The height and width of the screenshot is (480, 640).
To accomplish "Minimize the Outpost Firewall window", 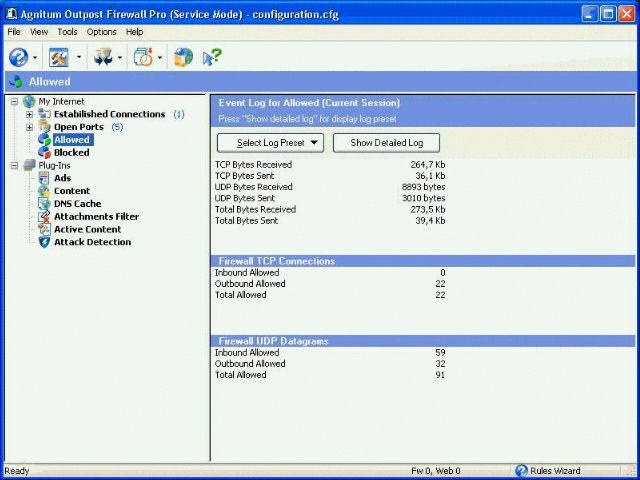I will [x=590, y=14].
